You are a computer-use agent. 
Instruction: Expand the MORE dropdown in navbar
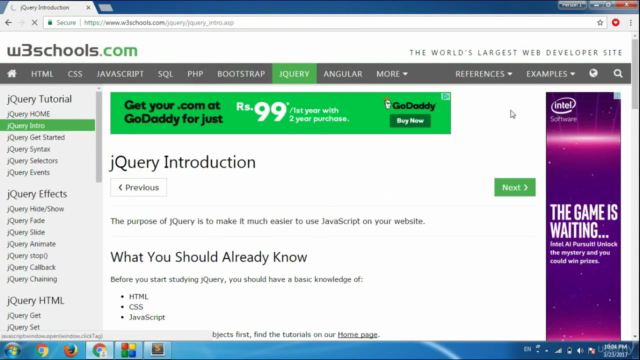click(x=392, y=74)
